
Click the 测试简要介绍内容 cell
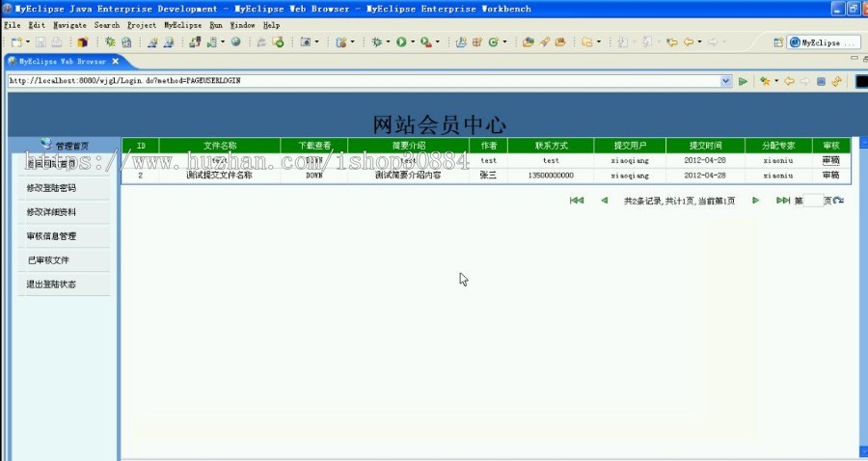[408, 176]
